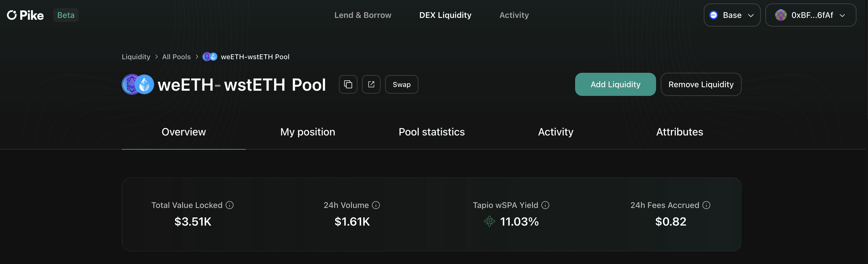
Task: Navigate to All Pools breadcrumb
Action: point(176,57)
